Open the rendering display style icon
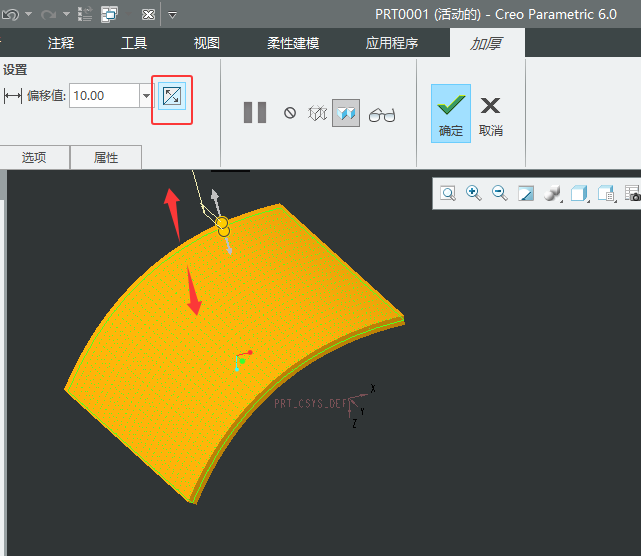The width and height of the screenshot is (641, 556). [x=552, y=193]
